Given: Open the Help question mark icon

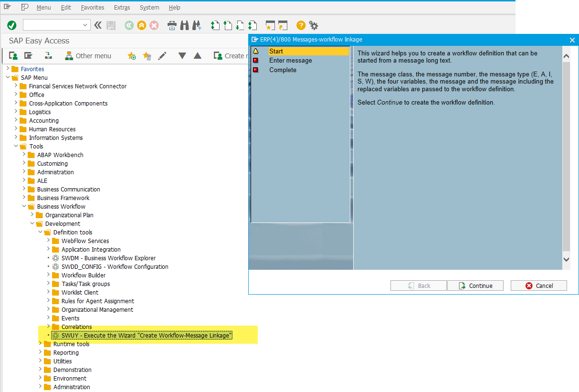Looking at the screenshot, I should click(301, 25).
